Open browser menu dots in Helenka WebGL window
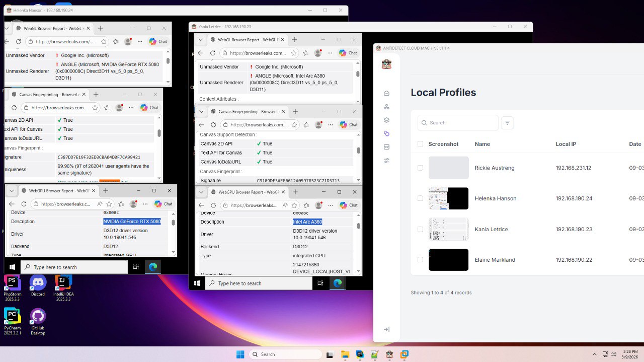The image size is (644, 362). [140, 42]
